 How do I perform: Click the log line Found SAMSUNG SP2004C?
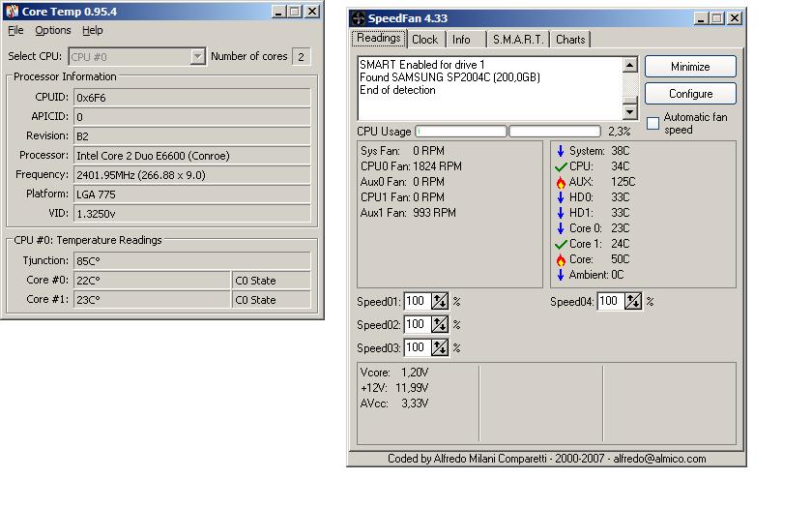point(449,77)
